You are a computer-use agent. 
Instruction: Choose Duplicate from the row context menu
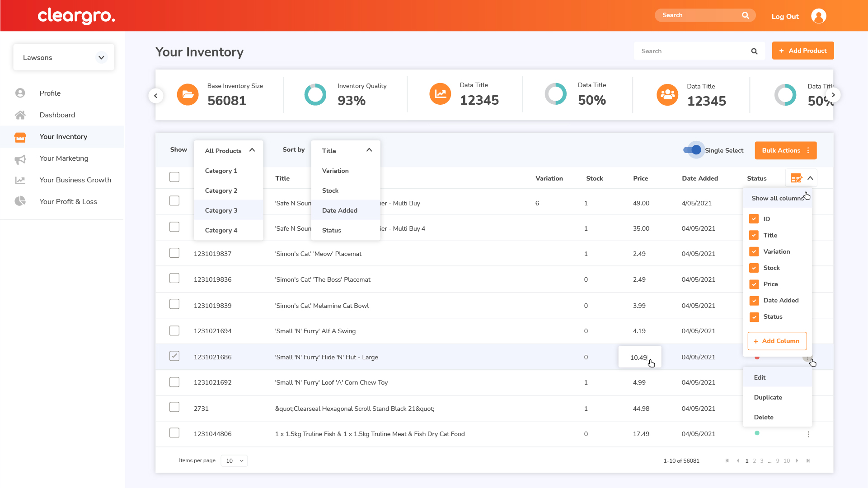tap(768, 398)
